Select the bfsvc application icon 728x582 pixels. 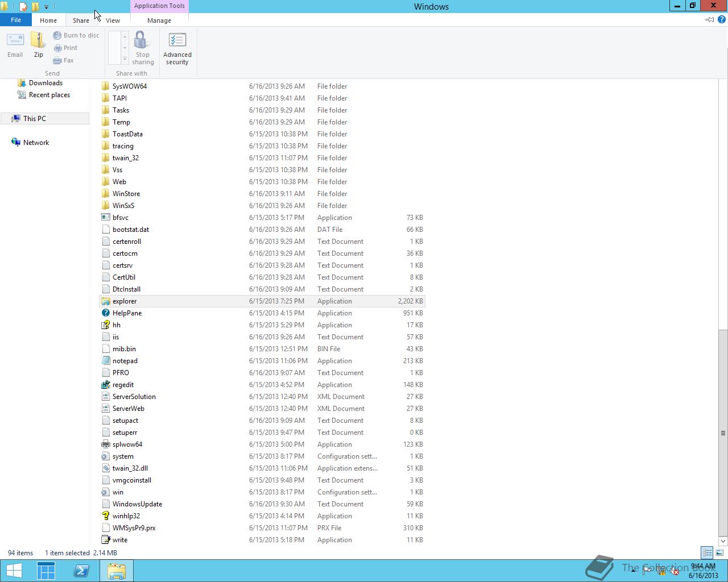(106, 218)
